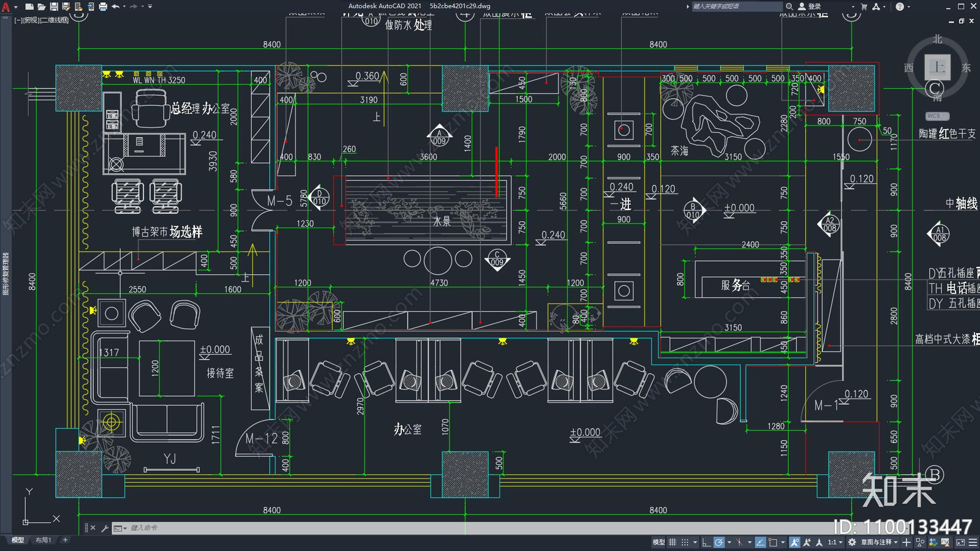Toggle polar tracking in status bar
The height and width of the screenshot is (551, 980).
(719, 542)
